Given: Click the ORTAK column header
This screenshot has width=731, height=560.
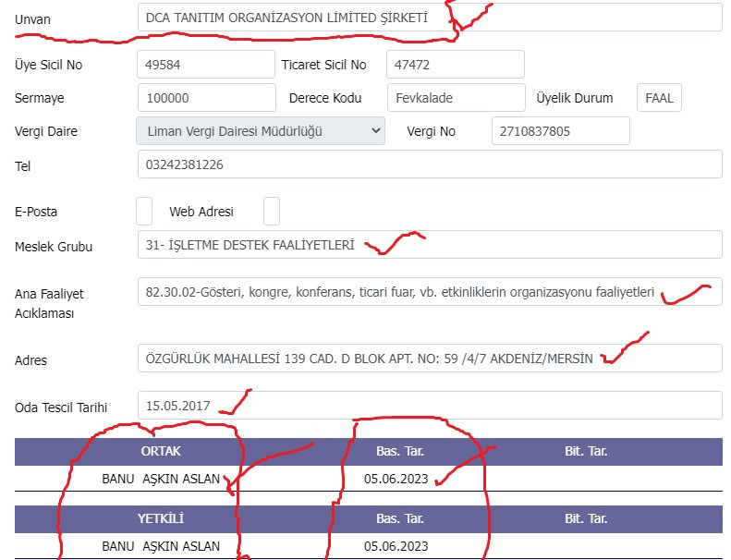Looking at the screenshot, I should click(x=161, y=451).
